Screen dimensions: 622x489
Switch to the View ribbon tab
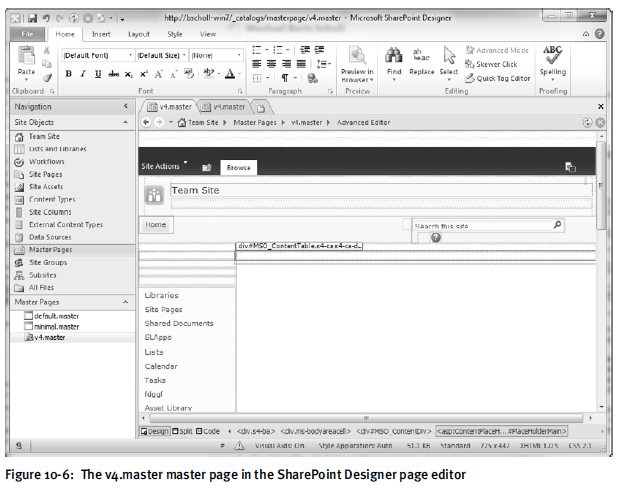point(208,35)
